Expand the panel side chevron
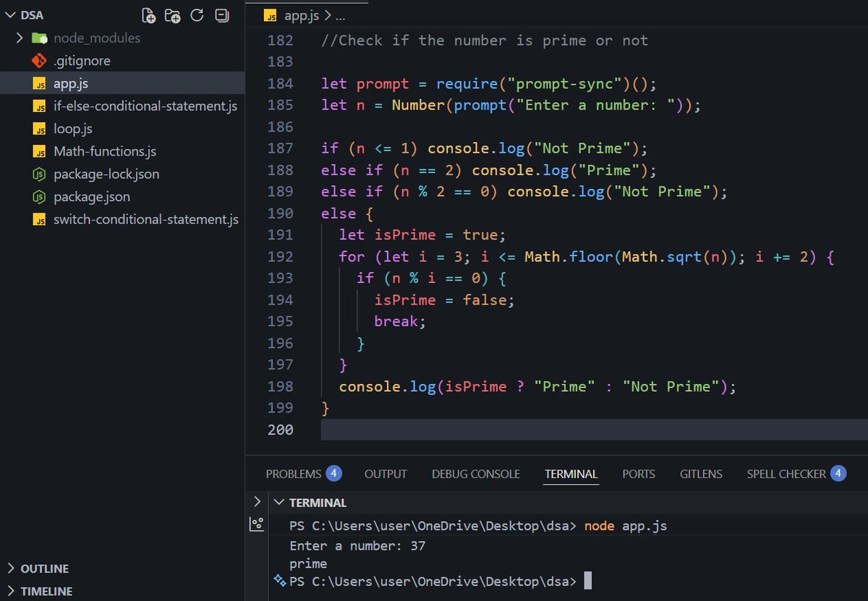 point(257,501)
